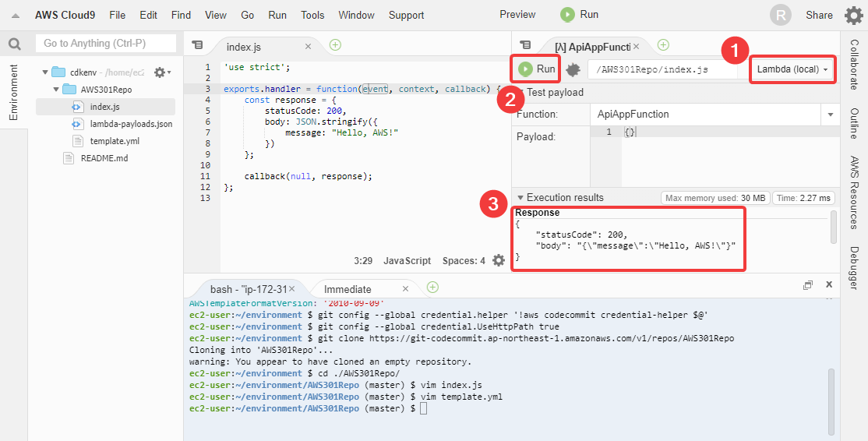Open the Tools menu
868x441 pixels.
click(312, 15)
